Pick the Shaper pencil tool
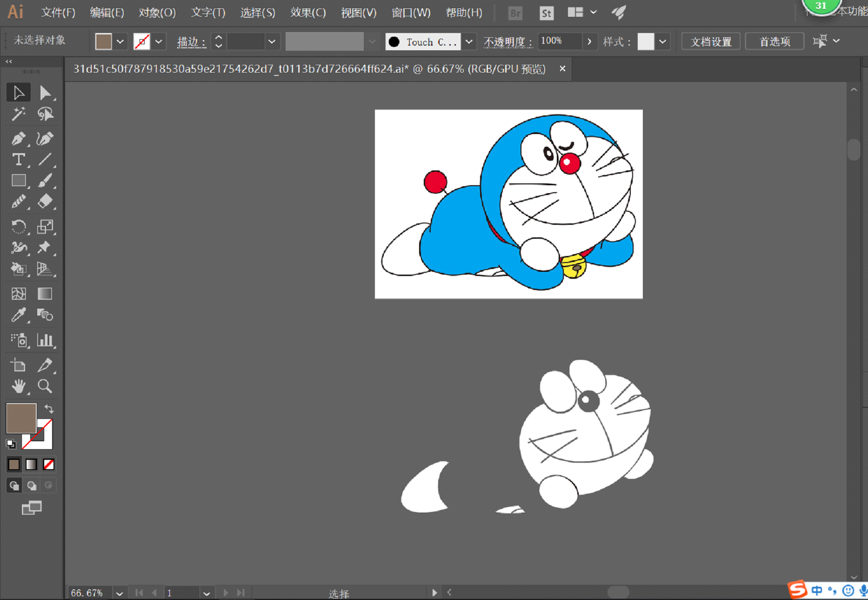 tap(19, 201)
